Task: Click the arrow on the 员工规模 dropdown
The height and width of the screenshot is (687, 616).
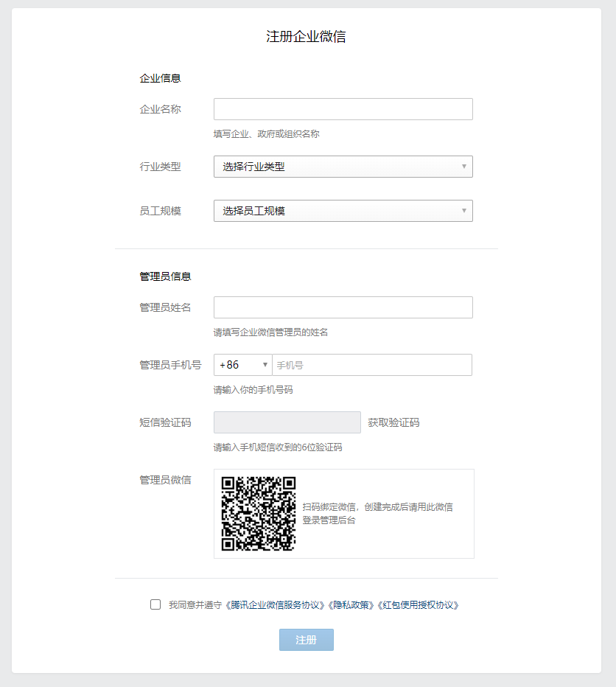Action: (464, 211)
